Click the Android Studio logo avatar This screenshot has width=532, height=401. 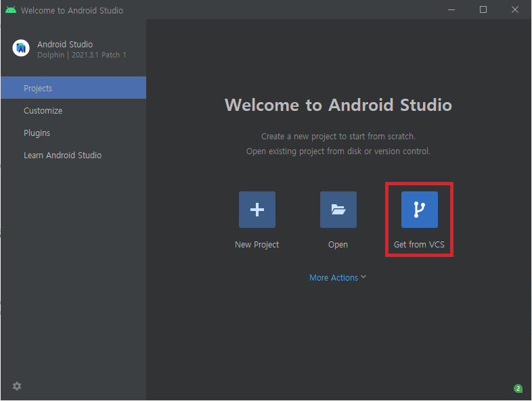point(21,48)
